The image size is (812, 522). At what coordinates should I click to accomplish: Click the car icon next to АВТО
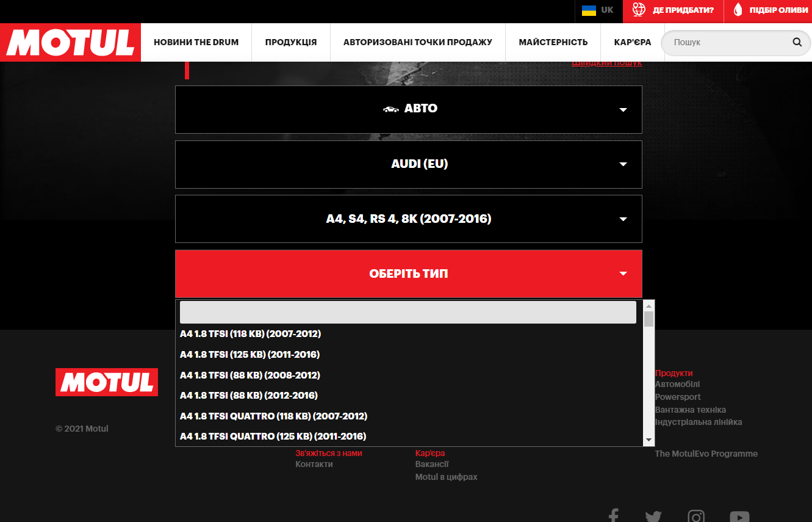390,109
